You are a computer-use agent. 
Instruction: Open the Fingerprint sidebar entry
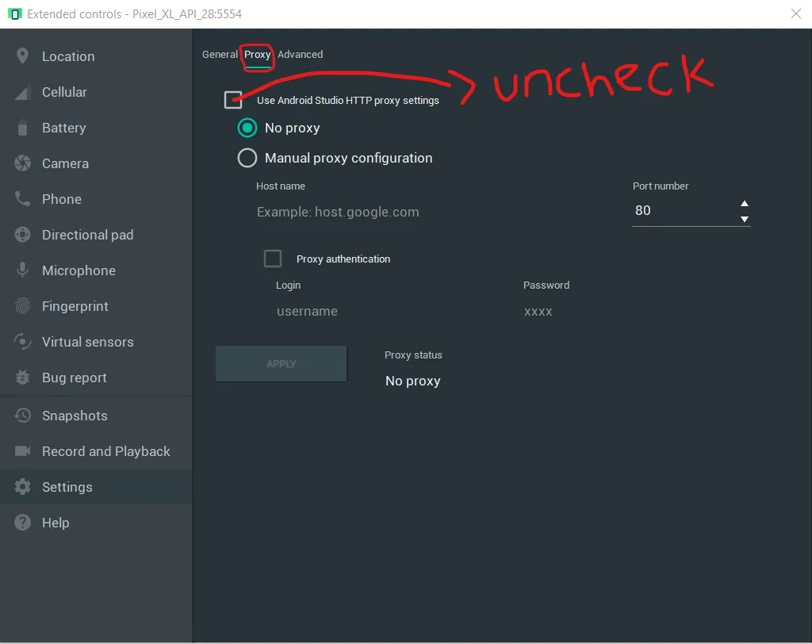(x=96, y=306)
